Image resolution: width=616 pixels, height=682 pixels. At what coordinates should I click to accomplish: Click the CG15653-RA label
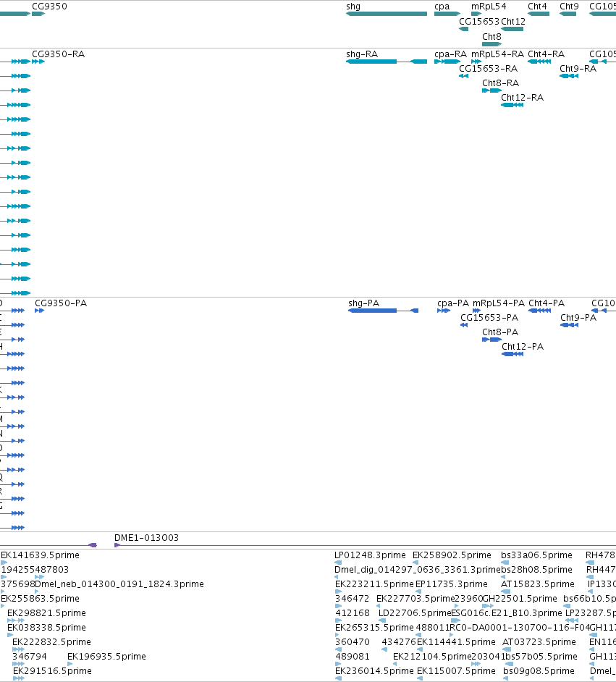pos(488,68)
